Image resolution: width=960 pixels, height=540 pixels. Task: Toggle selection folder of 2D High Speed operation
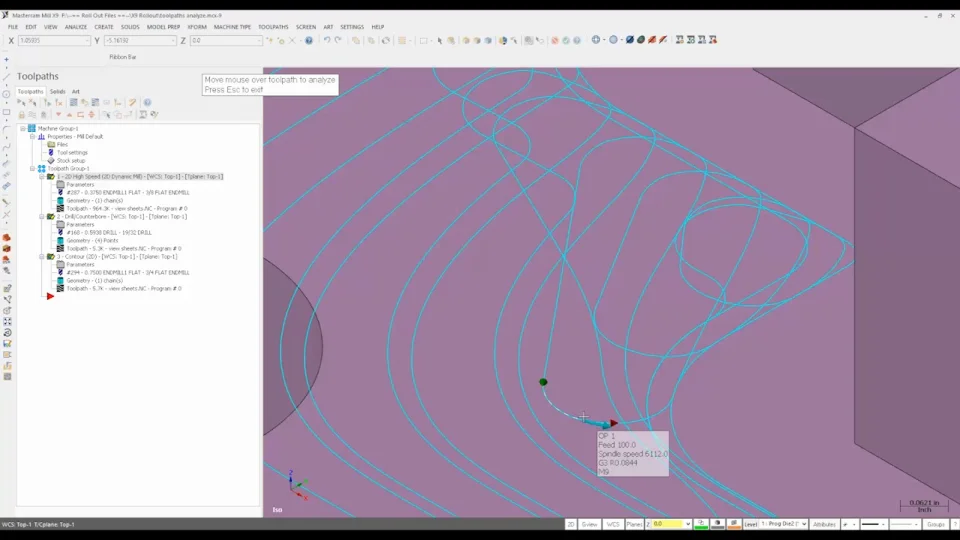click(x=50, y=176)
